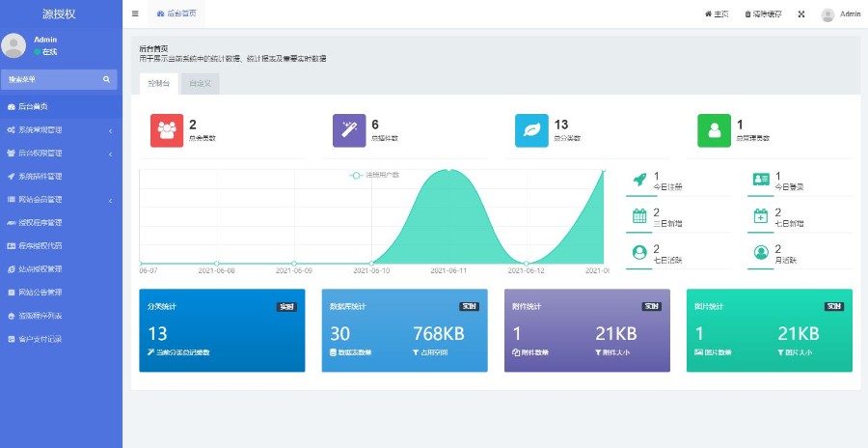
Task: Click the magnifier icon in sidebar search
Action: click(x=106, y=79)
